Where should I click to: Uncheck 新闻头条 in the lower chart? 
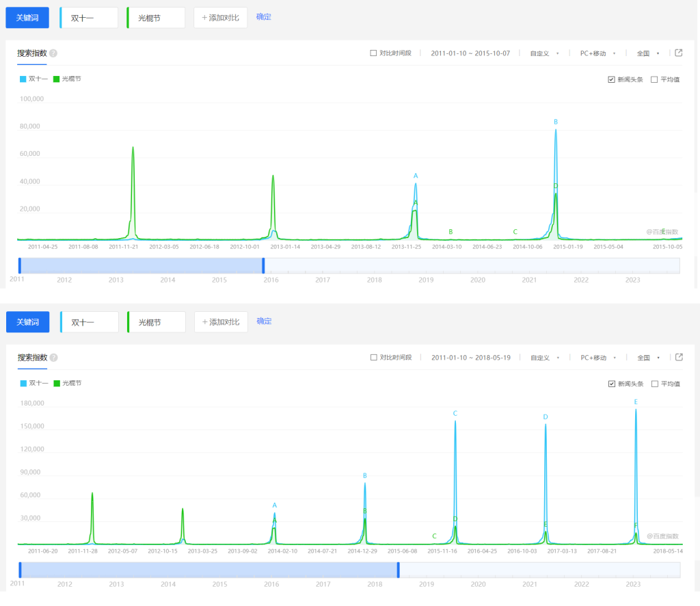pyautogui.click(x=612, y=384)
